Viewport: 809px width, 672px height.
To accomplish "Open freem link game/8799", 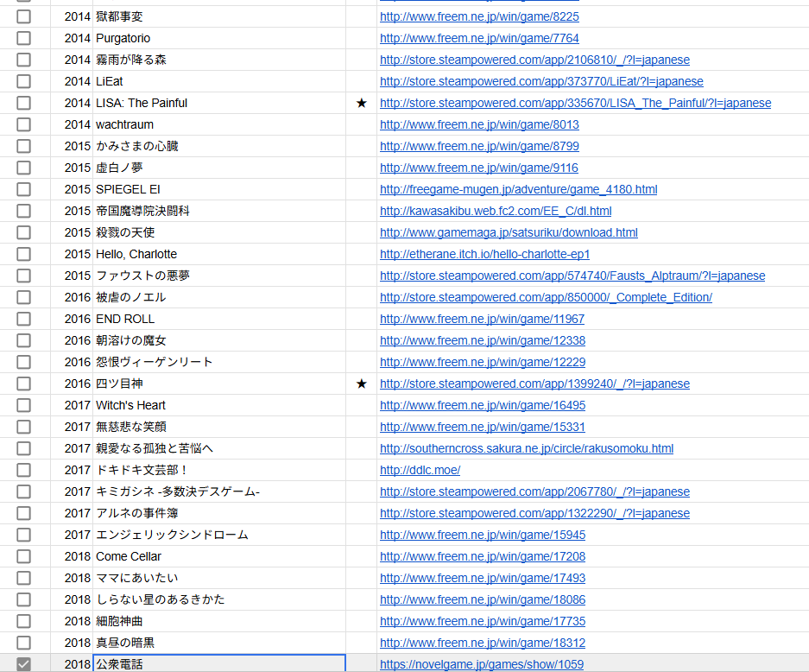I will [x=479, y=147].
